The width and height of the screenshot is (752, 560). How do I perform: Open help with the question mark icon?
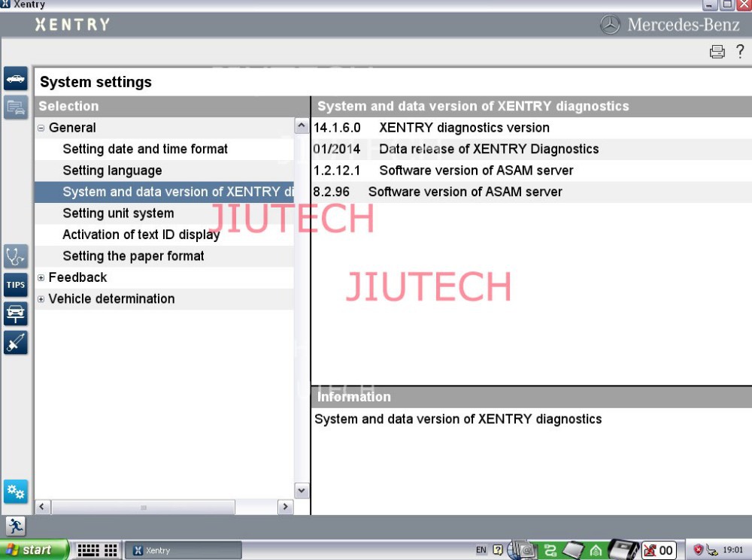click(740, 51)
